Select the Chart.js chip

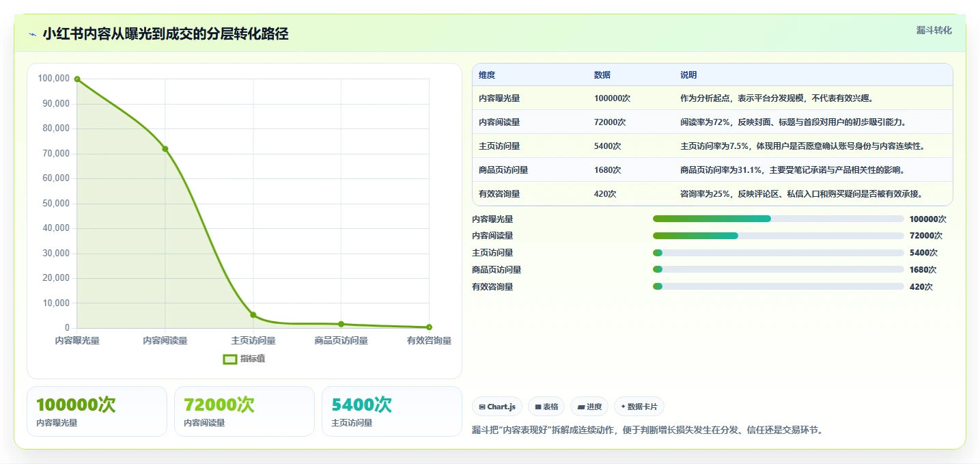(x=497, y=407)
